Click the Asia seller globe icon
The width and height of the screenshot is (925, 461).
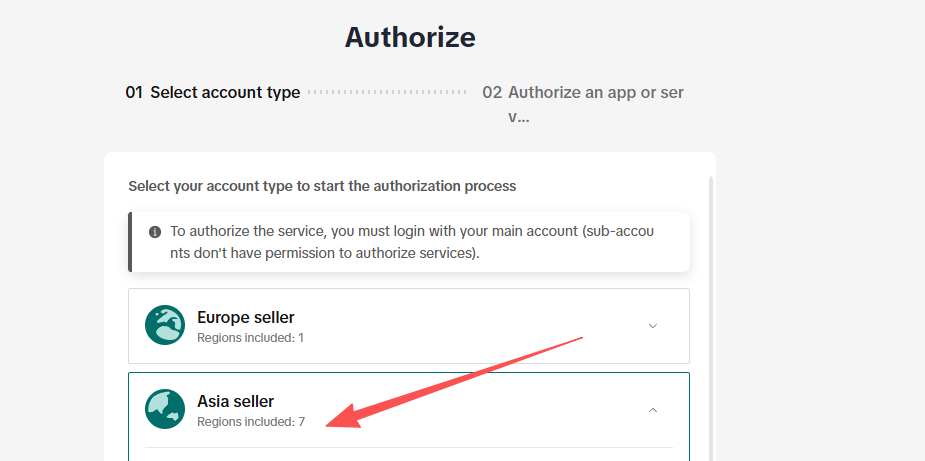click(165, 409)
